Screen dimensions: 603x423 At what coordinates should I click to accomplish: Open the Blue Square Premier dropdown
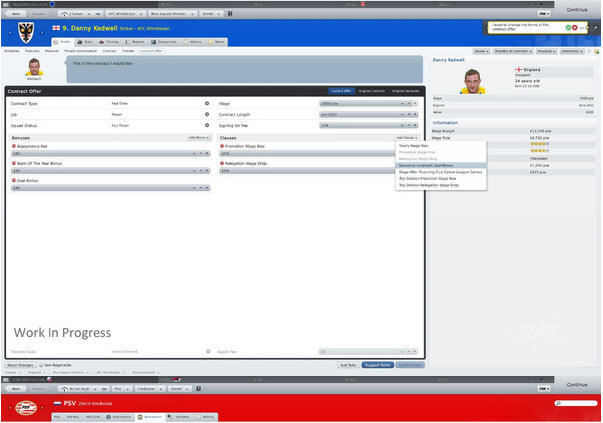click(x=171, y=14)
